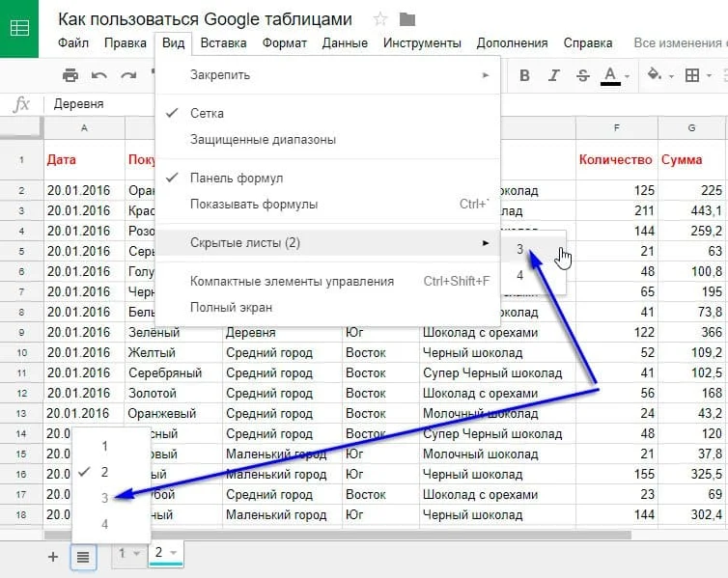Open sheet tab 1 dropdown arrow
728x578 pixels.
(x=136, y=553)
